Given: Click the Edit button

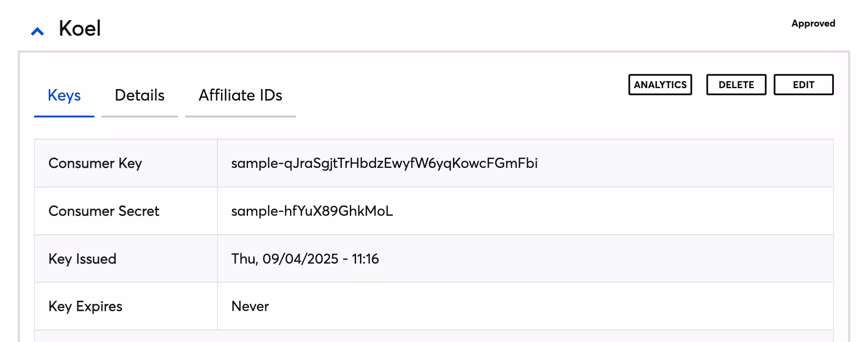Looking at the screenshot, I should (803, 85).
